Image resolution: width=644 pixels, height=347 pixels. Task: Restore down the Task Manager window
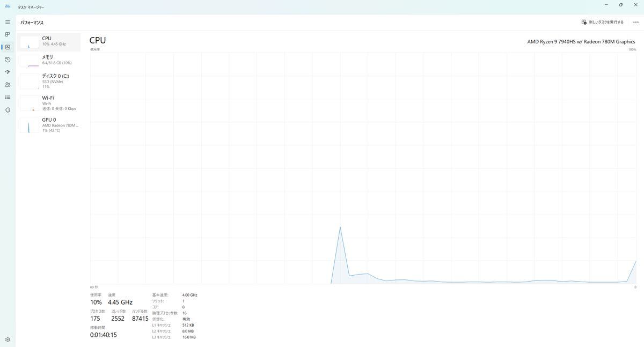tap(621, 5)
